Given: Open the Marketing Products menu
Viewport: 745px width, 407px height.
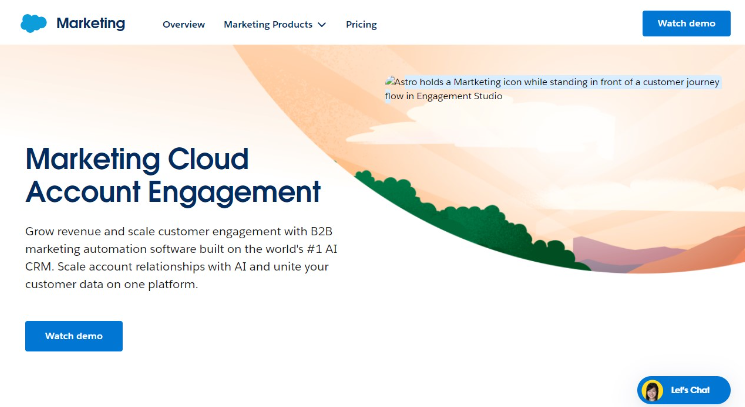Looking at the screenshot, I should pyautogui.click(x=275, y=25).
